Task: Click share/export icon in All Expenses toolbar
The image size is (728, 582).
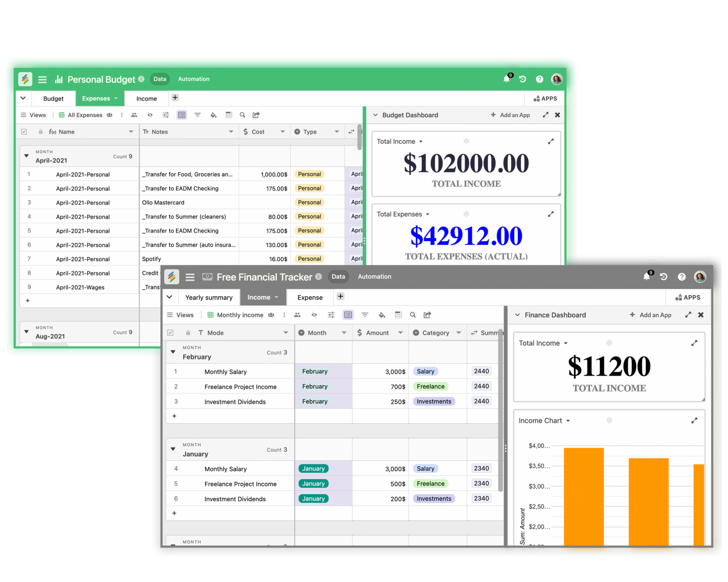Action: click(256, 115)
